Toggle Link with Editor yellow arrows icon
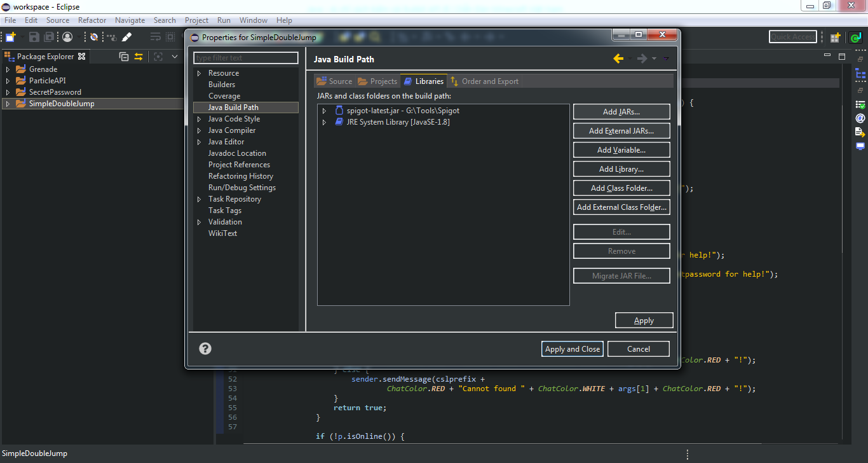 (139, 57)
